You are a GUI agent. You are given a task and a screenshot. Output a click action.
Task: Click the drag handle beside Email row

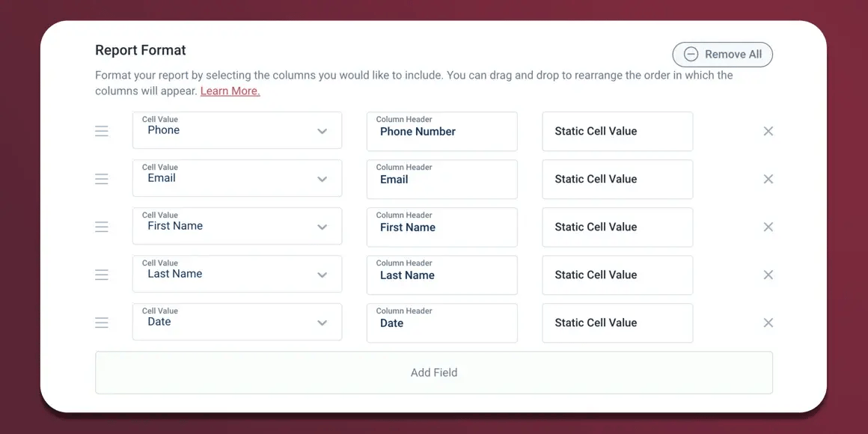(101, 179)
